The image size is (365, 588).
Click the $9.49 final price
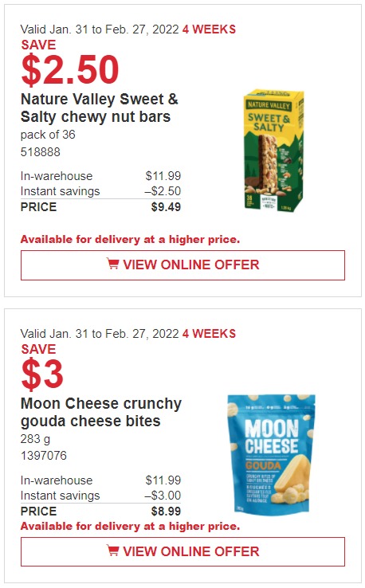[166, 207]
